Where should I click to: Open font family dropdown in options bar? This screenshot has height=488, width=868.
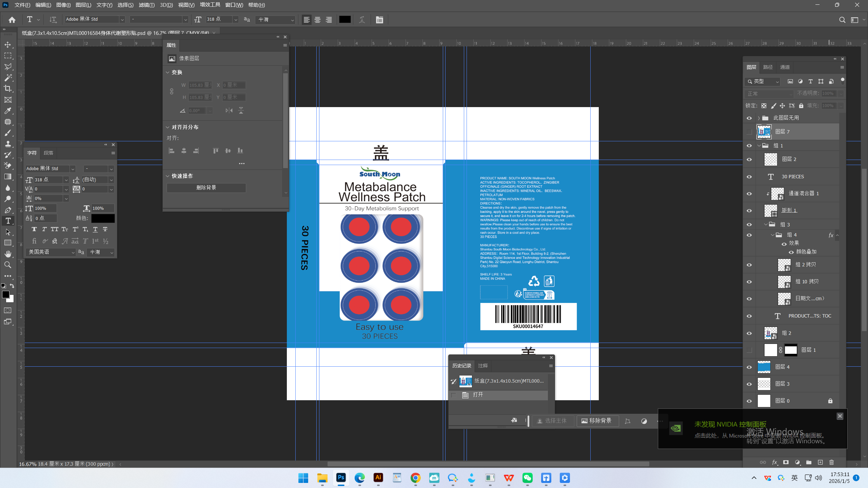(122, 20)
